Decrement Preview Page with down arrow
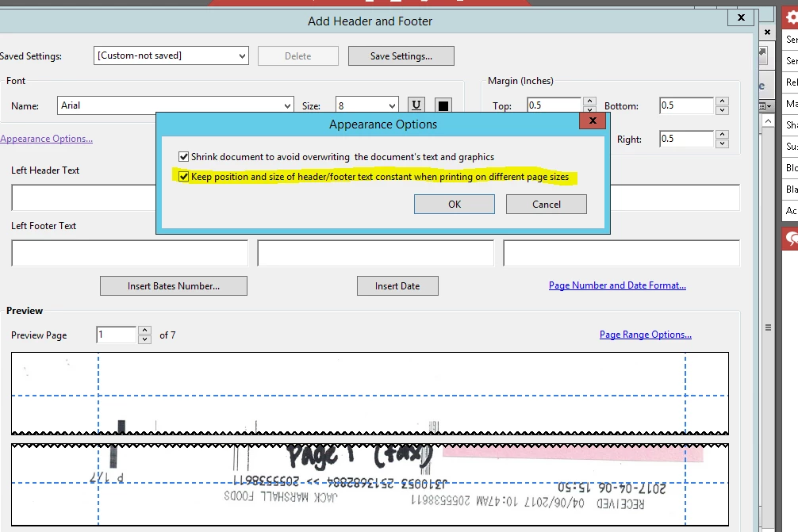The image size is (798, 532). (x=144, y=339)
